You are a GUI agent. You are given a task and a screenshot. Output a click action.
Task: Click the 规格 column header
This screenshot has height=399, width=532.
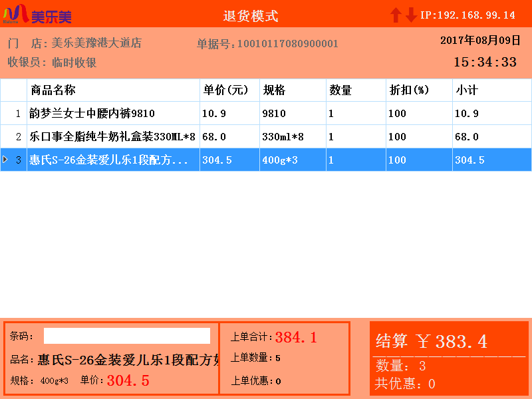point(293,90)
